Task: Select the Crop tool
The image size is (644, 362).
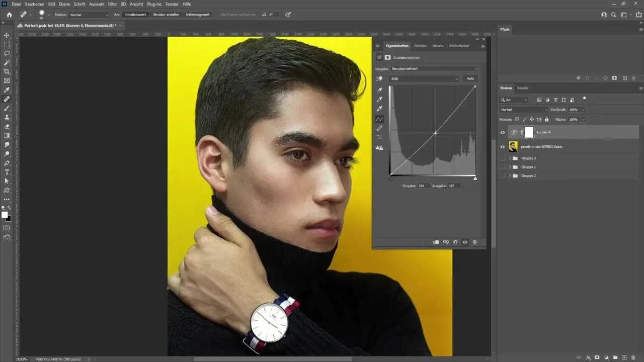Action: pyautogui.click(x=7, y=71)
